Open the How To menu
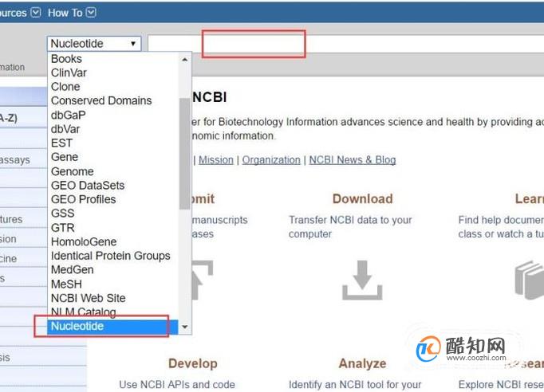Screen dimensions: 544x392 coord(72,13)
